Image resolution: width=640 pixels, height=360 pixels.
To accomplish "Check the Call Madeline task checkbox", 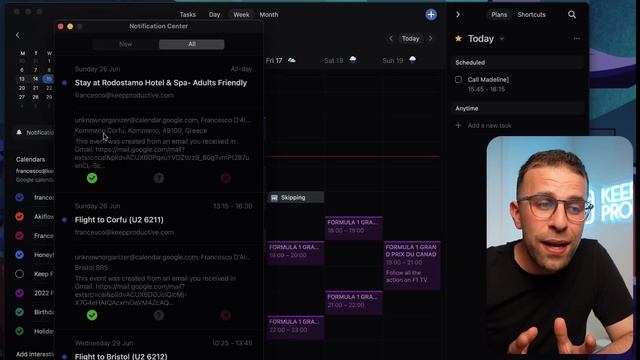I will pos(458,80).
